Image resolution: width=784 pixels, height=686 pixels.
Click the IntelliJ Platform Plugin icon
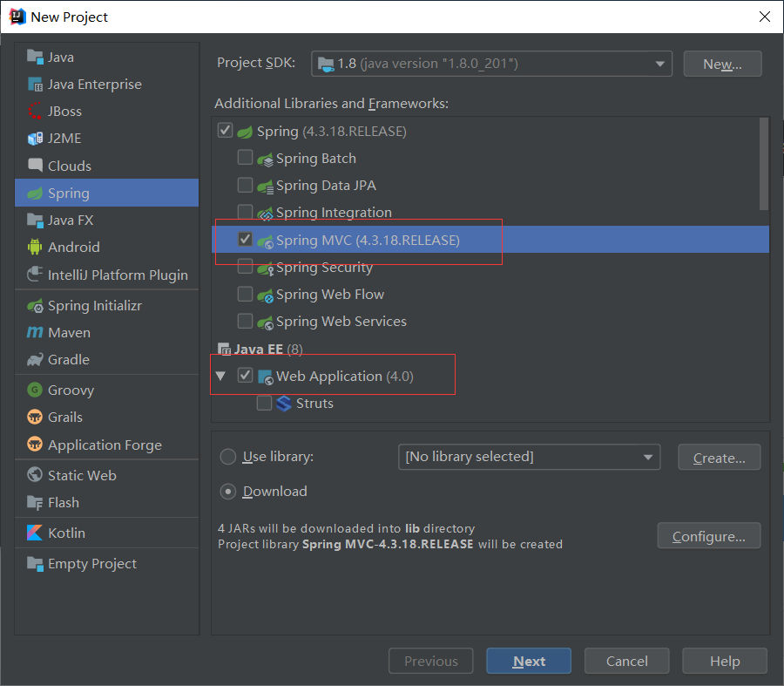[x=35, y=275]
